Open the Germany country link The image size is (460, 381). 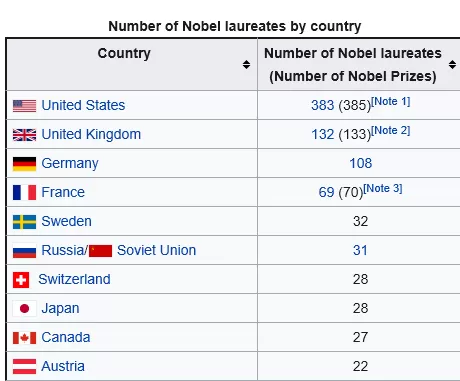70,163
